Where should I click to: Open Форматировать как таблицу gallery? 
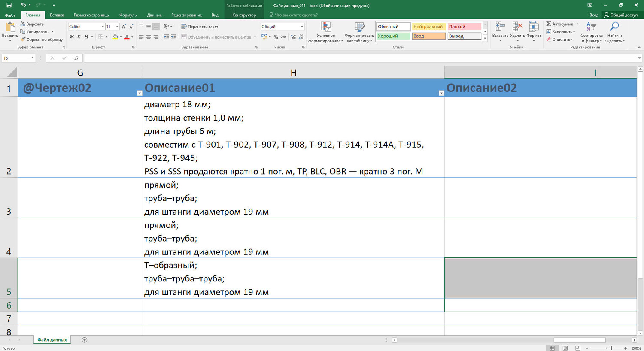tap(359, 32)
